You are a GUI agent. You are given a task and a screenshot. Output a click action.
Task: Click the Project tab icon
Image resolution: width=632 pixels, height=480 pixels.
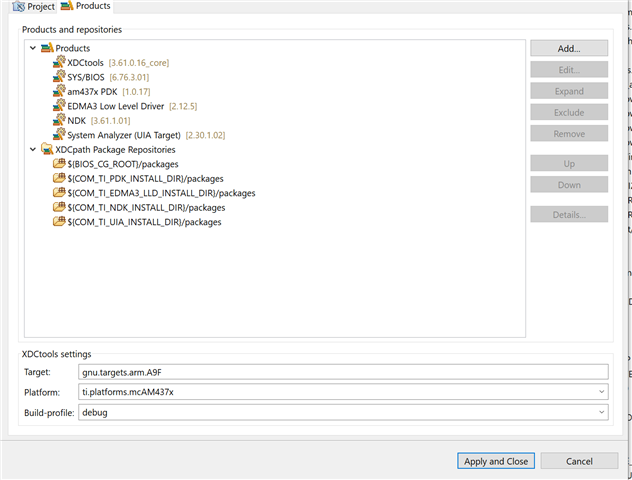pos(19,6)
